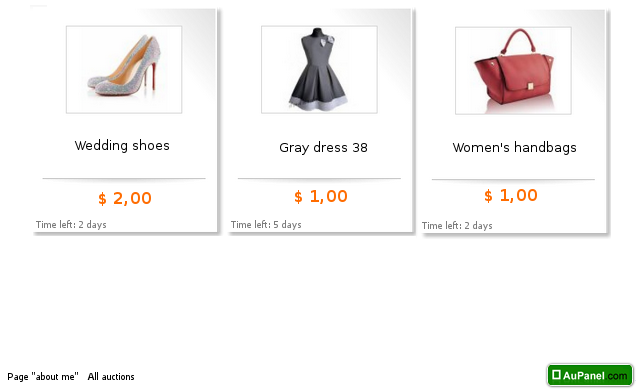
Task: Click the AuPanel square logo icon
Action: [x=556, y=375]
